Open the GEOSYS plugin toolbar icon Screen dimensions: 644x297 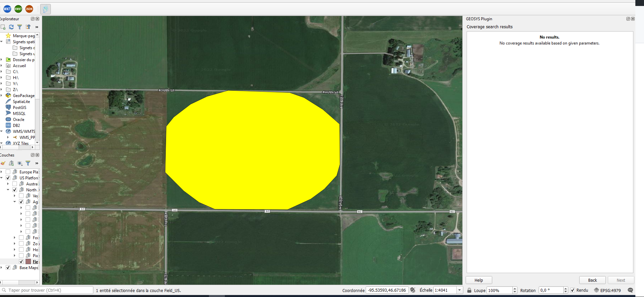click(46, 9)
